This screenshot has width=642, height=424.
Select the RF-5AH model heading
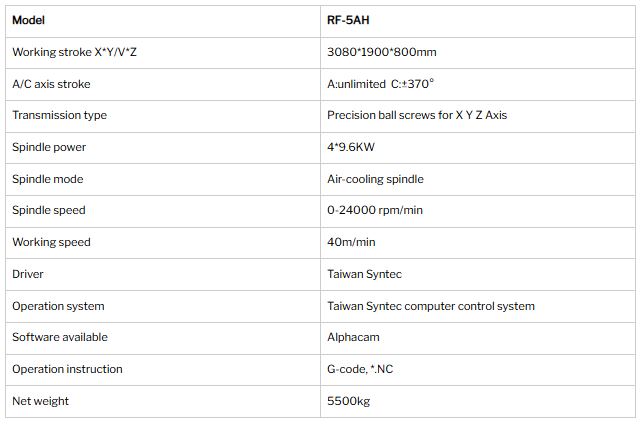click(x=348, y=20)
